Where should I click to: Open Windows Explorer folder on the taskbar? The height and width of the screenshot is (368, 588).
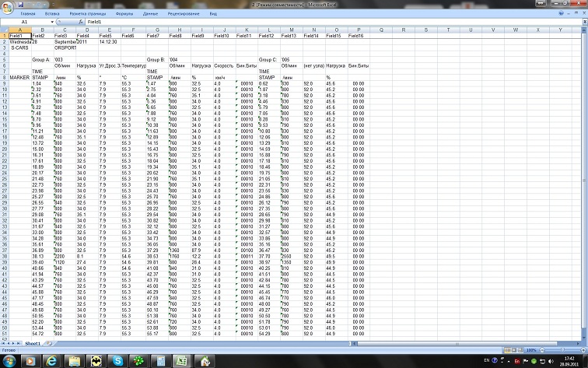(74, 361)
